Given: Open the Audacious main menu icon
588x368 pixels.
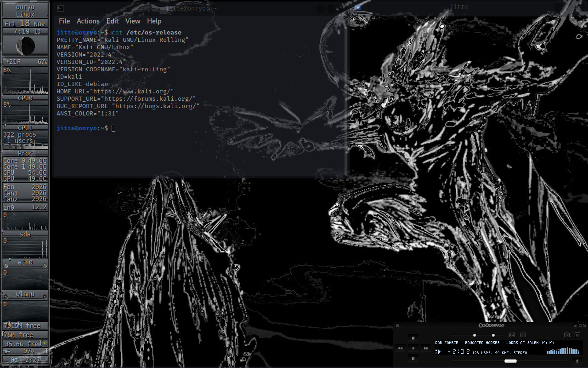Looking at the screenshot, I should (x=397, y=325).
